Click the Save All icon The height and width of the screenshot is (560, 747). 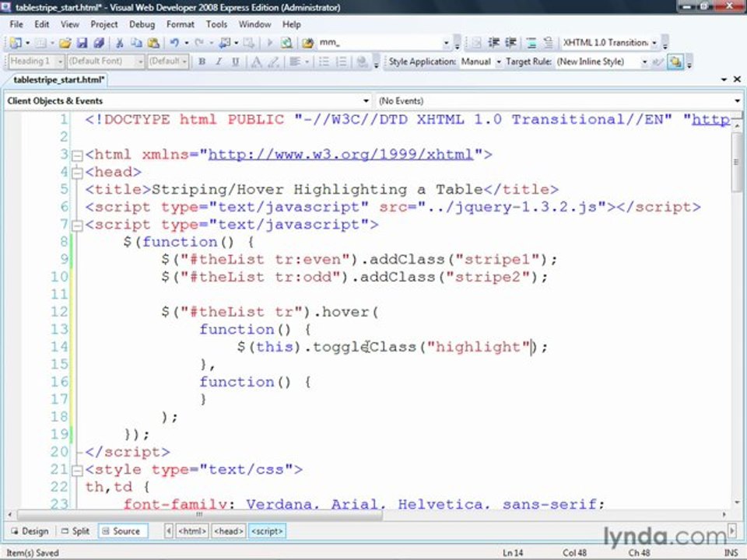[99, 43]
